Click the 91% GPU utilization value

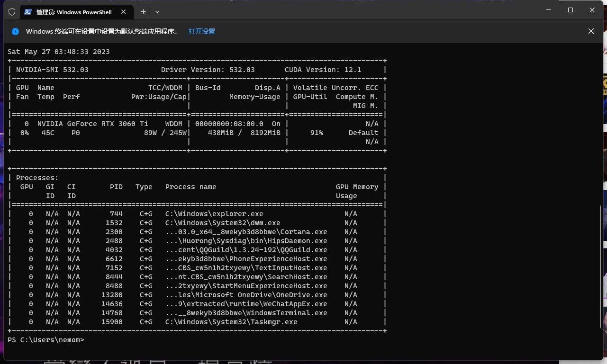click(x=317, y=133)
